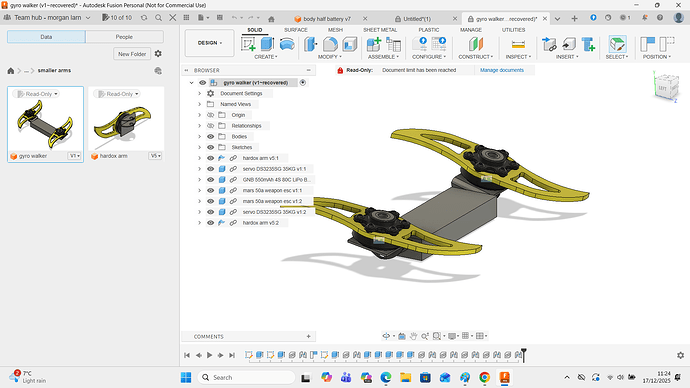Switch to the SURFACE tab

coord(296,30)
